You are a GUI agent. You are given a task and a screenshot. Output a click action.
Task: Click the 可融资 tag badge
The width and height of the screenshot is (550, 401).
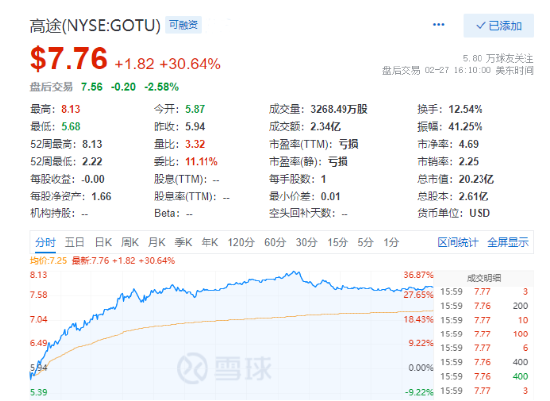pos(183,25)
